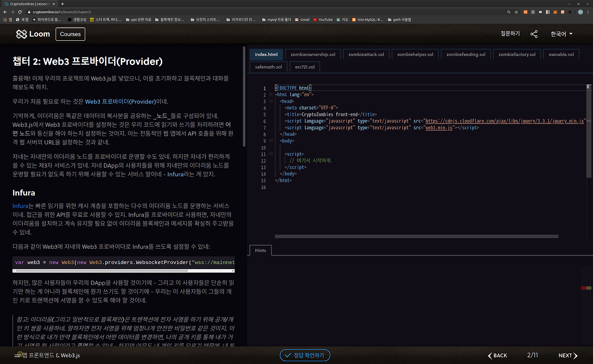Open the 지도 maps bookmark

coord(342,20)
